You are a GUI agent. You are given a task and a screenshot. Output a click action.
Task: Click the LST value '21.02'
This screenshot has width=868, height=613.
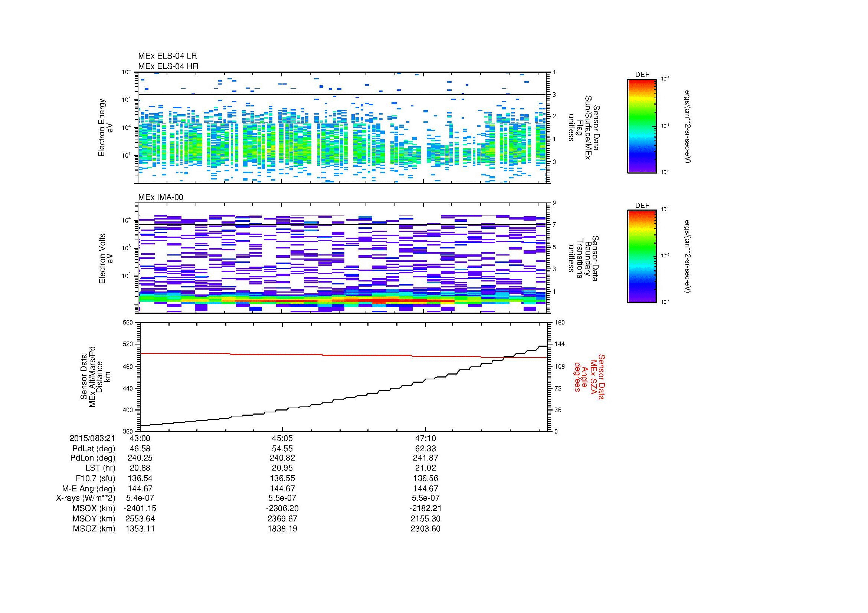(x=426, y=468)
